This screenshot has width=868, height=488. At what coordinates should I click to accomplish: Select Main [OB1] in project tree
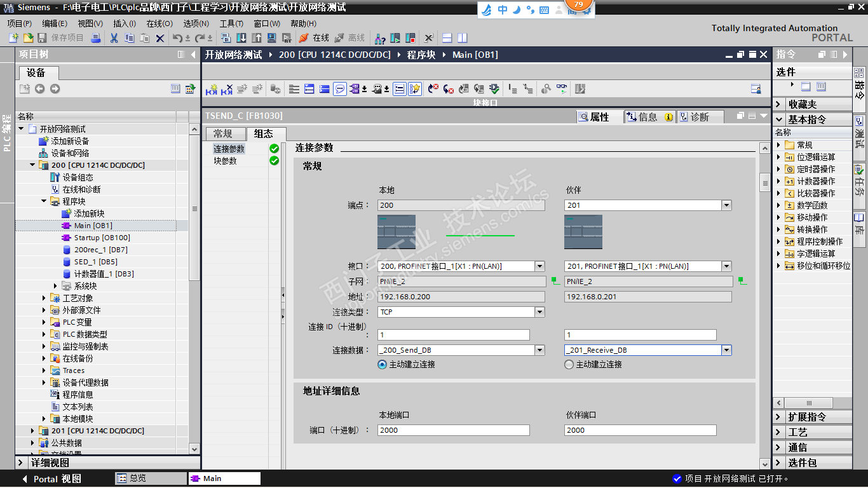(x=93, y=226)
